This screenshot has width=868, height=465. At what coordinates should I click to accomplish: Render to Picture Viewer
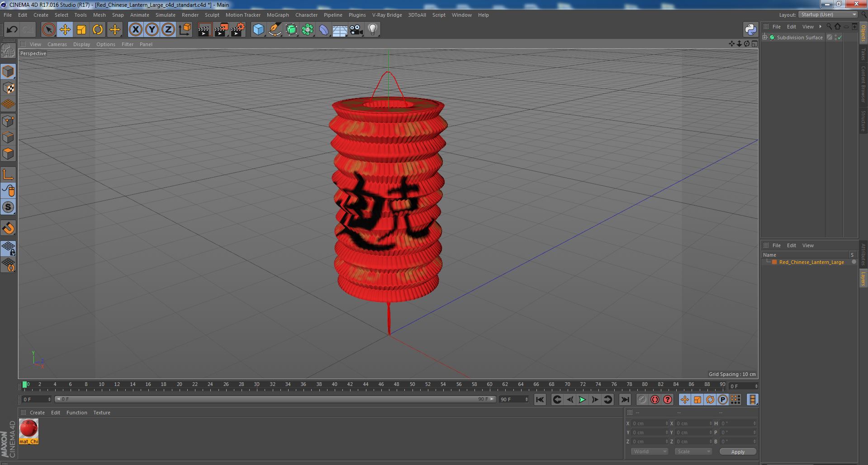(221, 30)
